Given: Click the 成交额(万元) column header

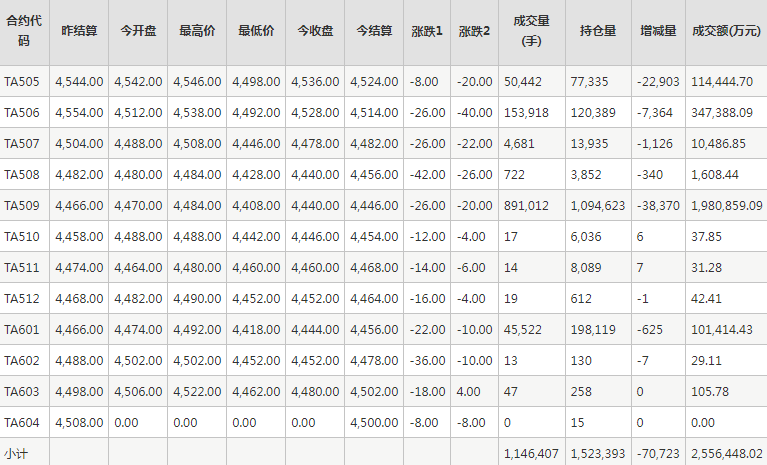Looking at the screenshot, I should pos(726,31).
